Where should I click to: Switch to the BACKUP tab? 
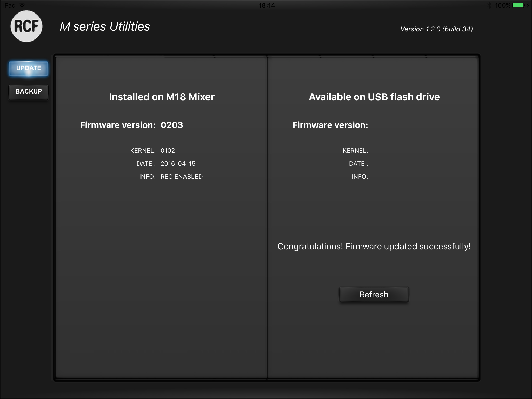coord(29,91)
